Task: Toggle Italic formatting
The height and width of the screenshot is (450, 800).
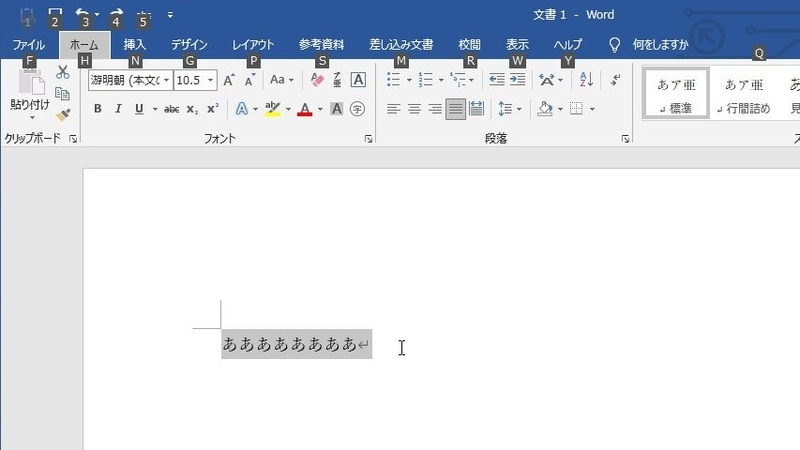Action: [118, 109]
